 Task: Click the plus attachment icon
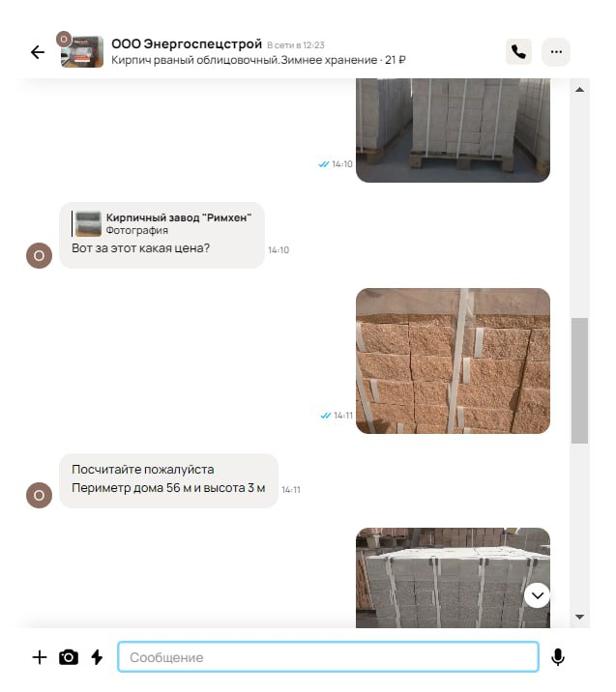[x=40, y=657]
